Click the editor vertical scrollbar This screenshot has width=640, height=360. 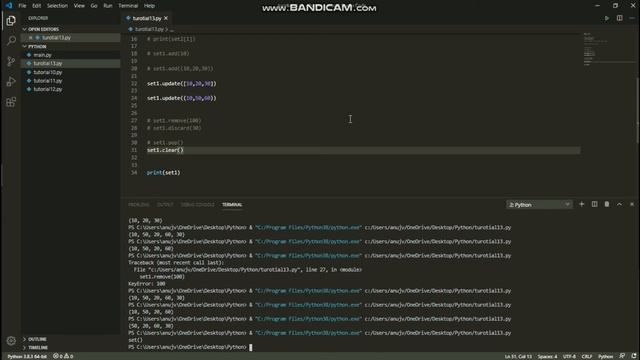[x=638, y=110]
